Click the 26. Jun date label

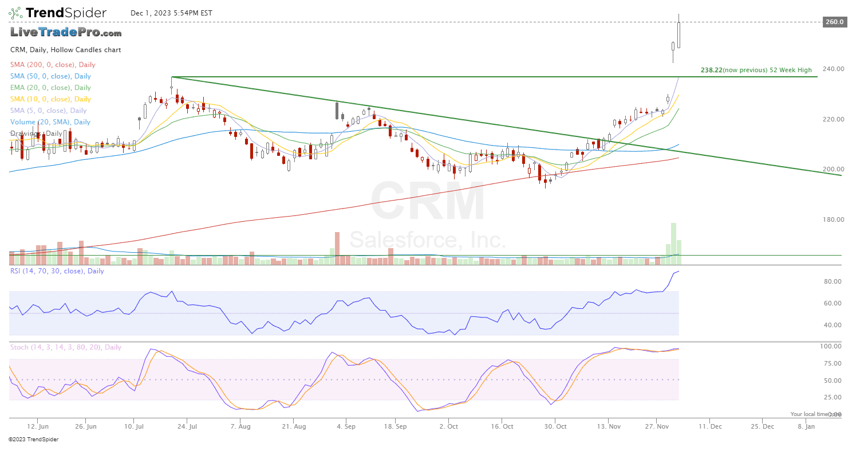(x=85, y=426)
